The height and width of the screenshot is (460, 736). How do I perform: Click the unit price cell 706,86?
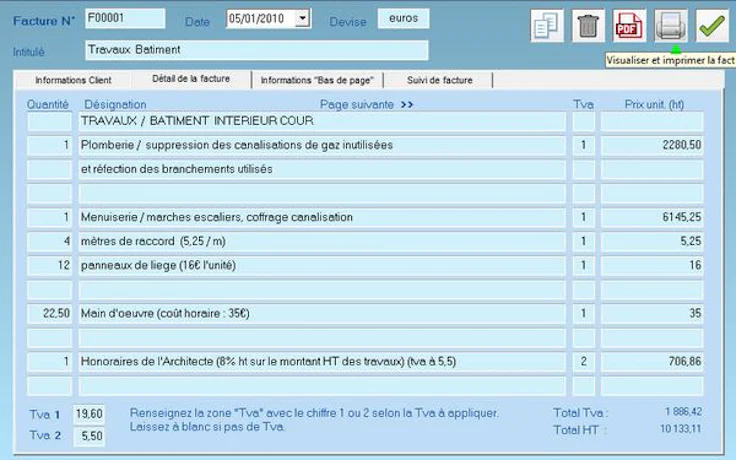652,362
